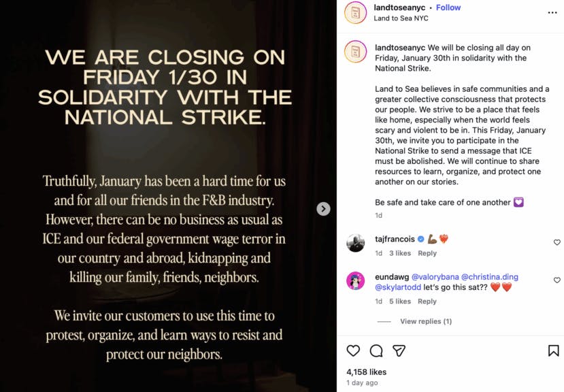
Task: Share the post via paper plane icon
Action: click(x=399, y=350)
